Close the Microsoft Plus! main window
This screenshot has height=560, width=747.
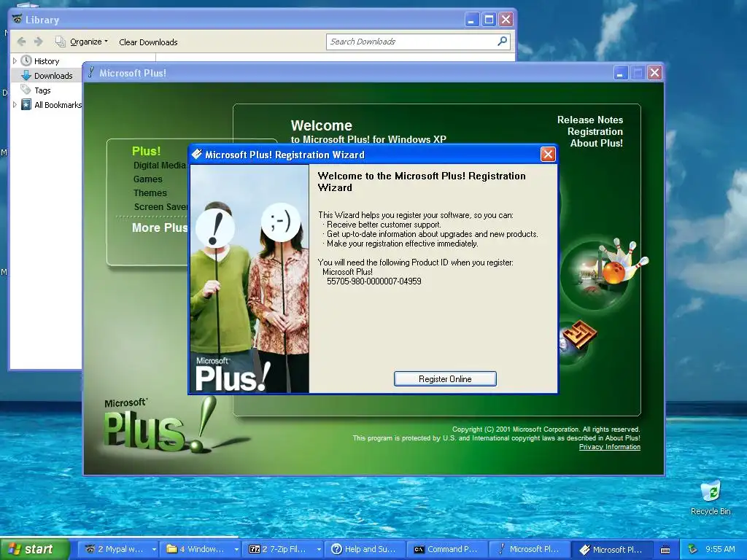pos(654,73)
